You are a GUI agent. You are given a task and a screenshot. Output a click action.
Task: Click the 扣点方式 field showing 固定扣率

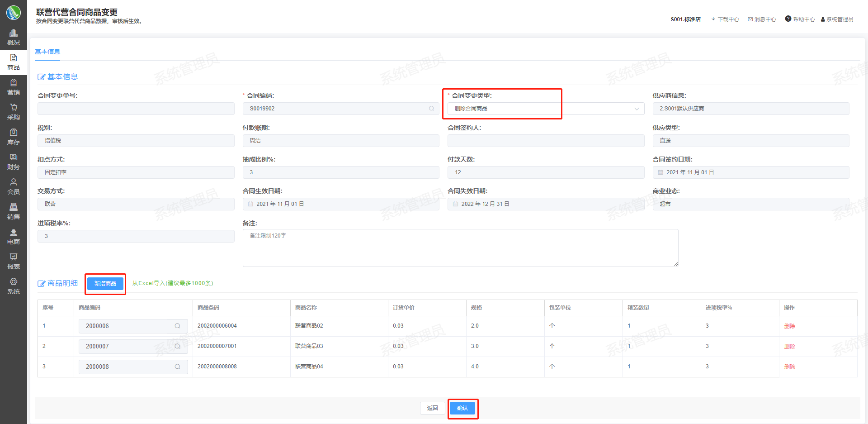(x=136, y=172)
